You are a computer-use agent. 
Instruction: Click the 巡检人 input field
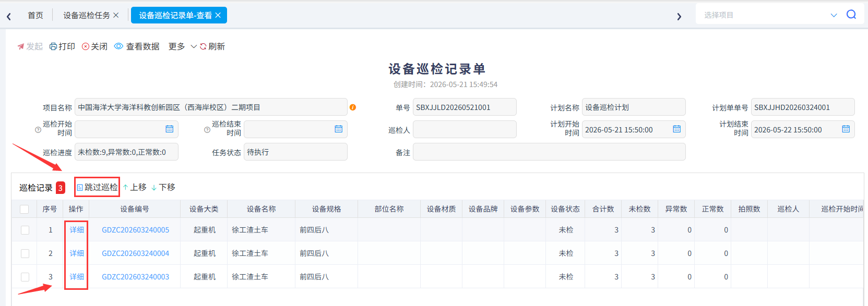[x=465, y=129]
